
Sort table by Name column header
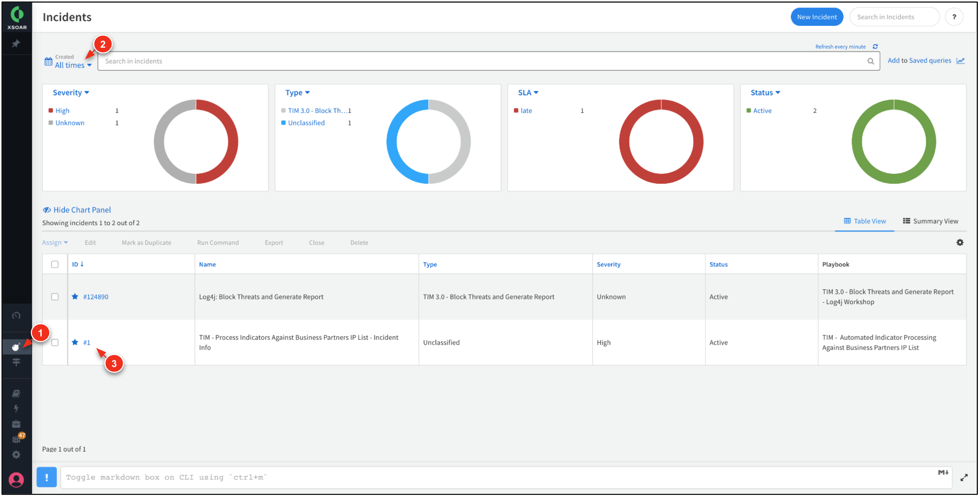click(207, 264)
